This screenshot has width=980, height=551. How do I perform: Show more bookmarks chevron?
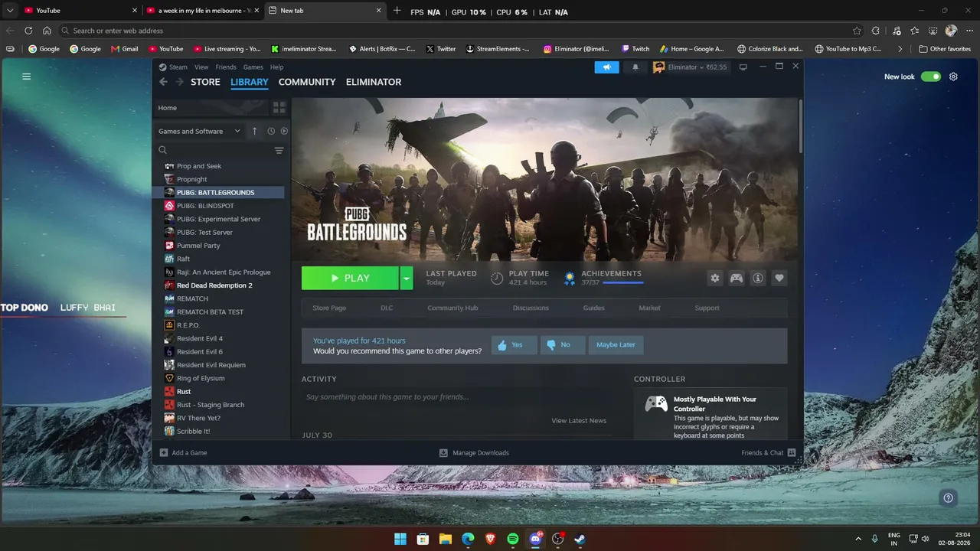click(x=900, y=49)
